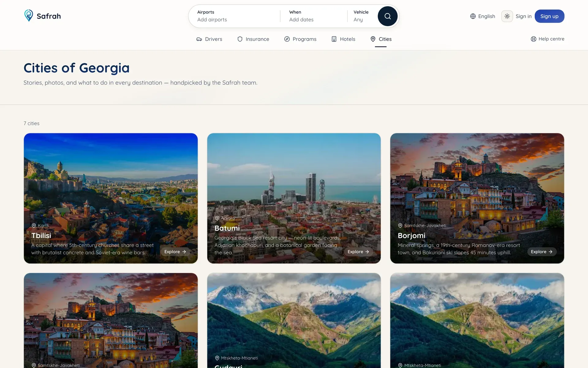This screenshot has height=368, width=588.
Task: Click the shield icon beside Insurance
Action: pos(240,39)
